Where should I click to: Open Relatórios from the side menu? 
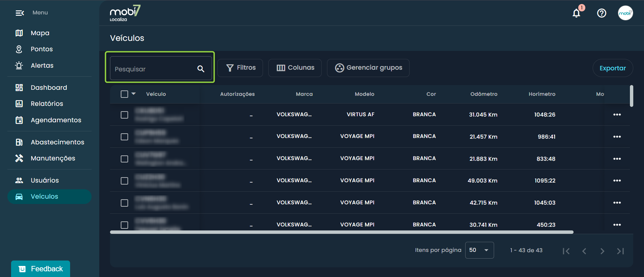[47, 103]
